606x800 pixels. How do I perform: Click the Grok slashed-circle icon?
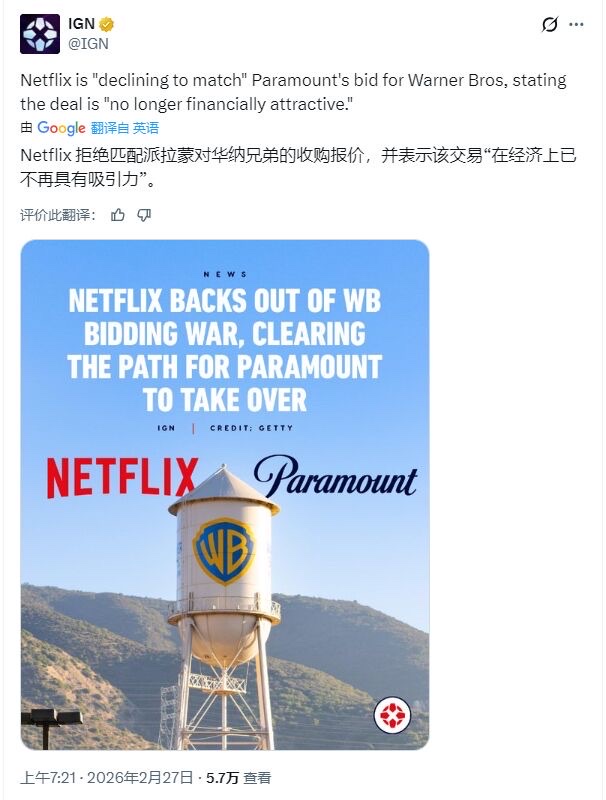click(x=549, y=24)
